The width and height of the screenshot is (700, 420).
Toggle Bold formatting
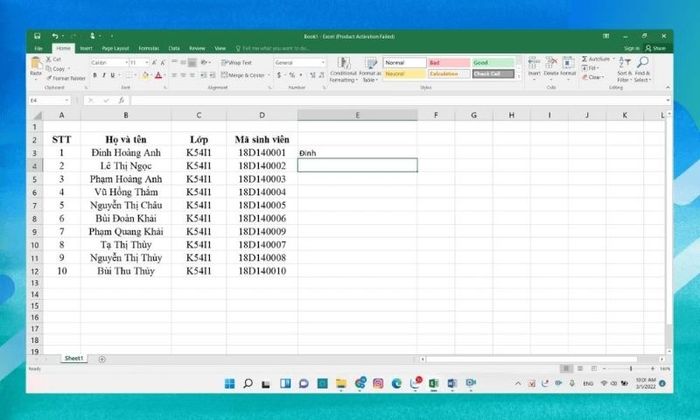coord(95,75)
